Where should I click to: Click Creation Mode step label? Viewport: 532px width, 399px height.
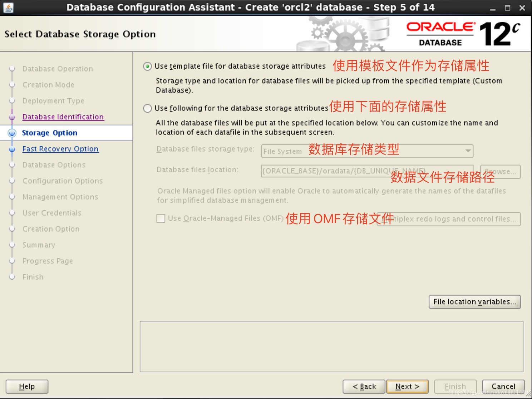pos(48,85)
